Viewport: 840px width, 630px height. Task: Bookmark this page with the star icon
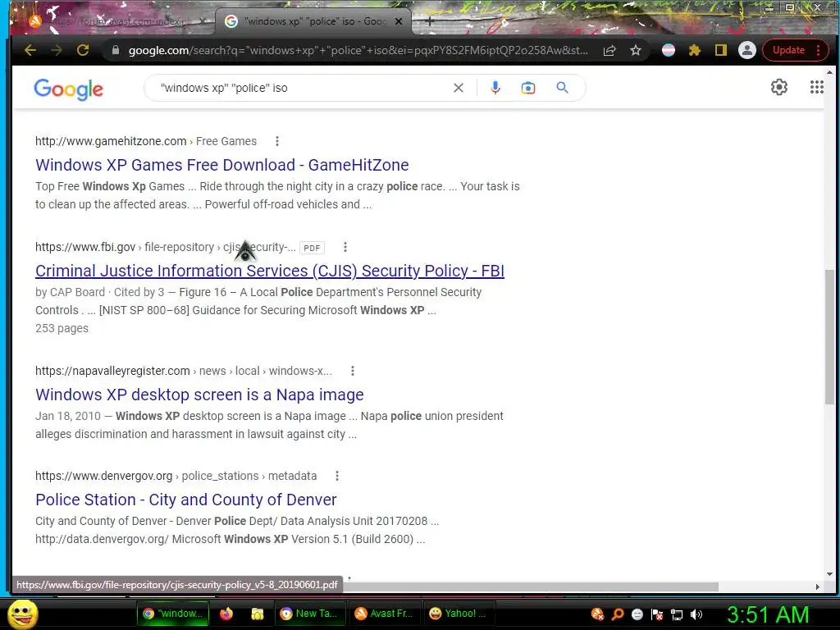tap(636, 50)
